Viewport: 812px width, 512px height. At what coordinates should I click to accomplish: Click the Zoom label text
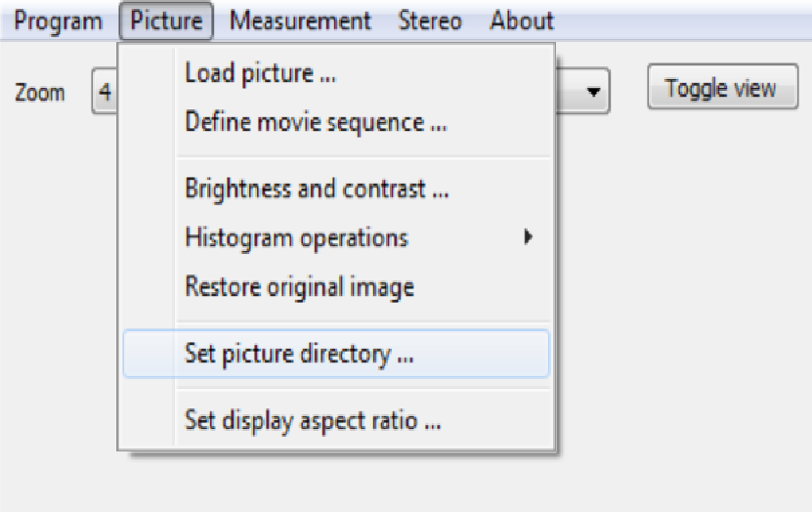(40, 94)
